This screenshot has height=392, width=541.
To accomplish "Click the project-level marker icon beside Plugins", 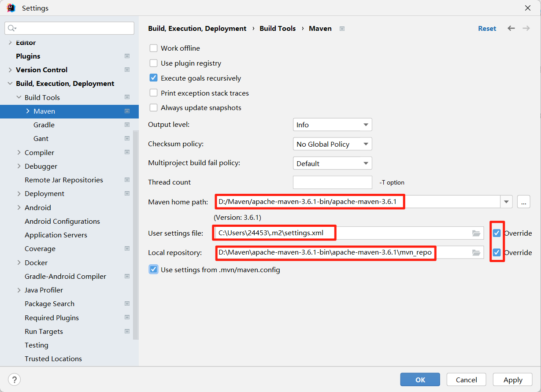I will [x=127, y=56].
